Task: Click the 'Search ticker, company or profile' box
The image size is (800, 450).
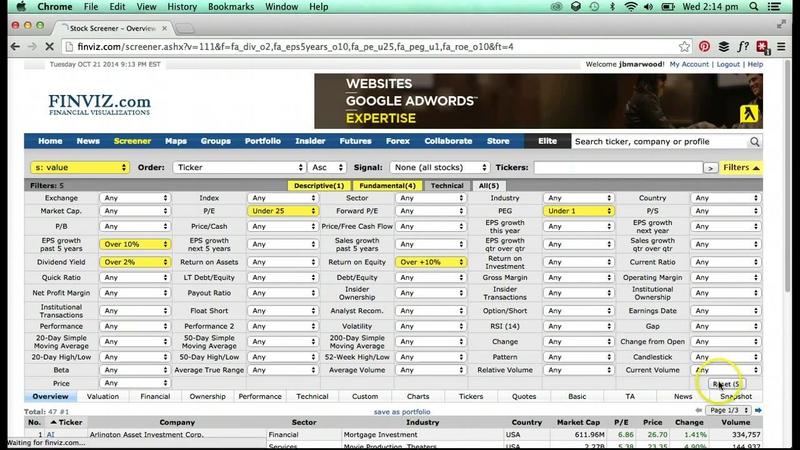Action: click(x=661, y=142)
